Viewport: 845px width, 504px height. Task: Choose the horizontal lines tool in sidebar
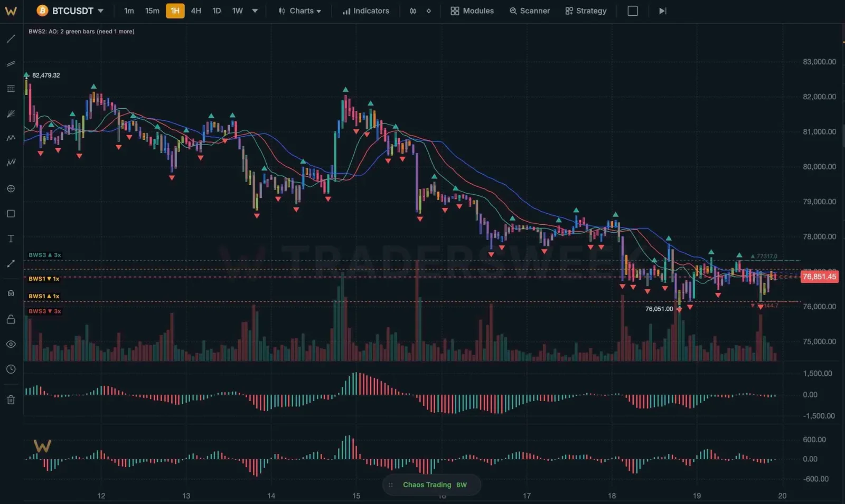(11, 89)
